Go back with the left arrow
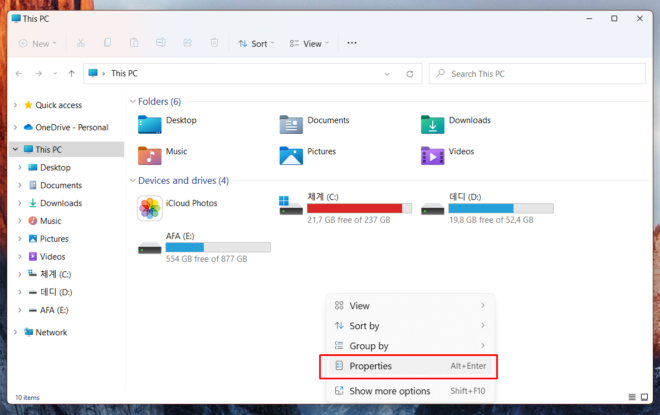The width and height of the screenshot is (660, 415). click(19, 74)
